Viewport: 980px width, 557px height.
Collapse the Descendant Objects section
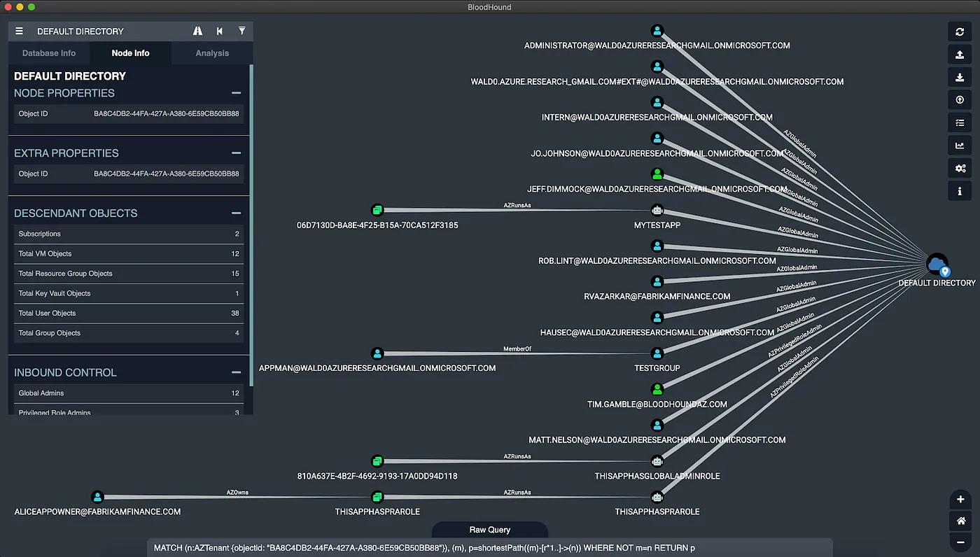tap(236, 213)
